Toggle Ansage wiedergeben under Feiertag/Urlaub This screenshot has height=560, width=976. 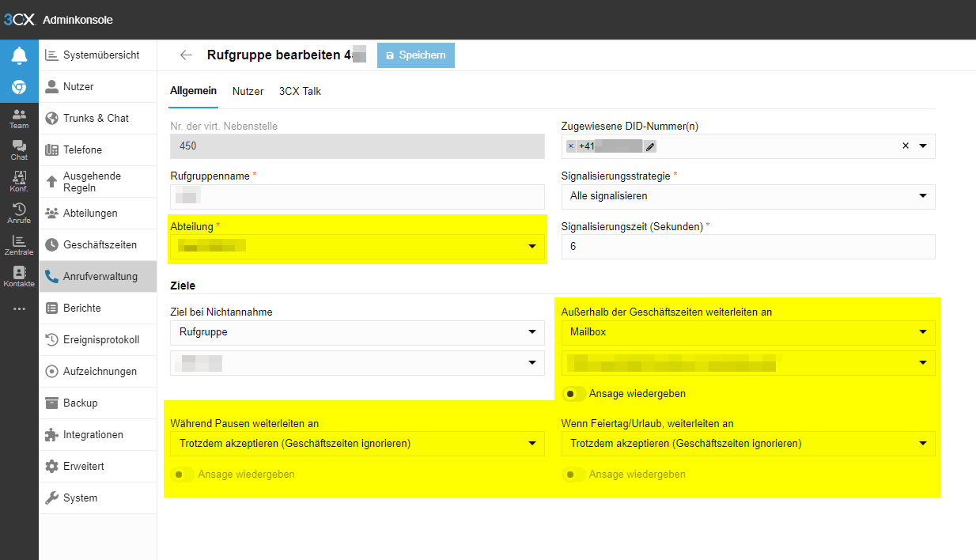pos(574,475)
